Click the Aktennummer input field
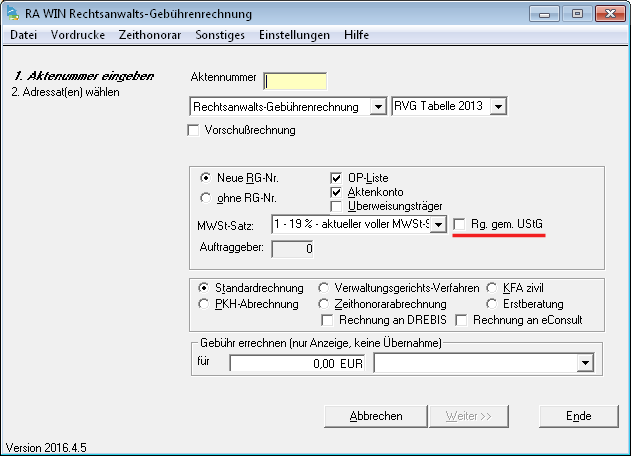The width and height of the screenshot is (631, 456). click(295, 81)
